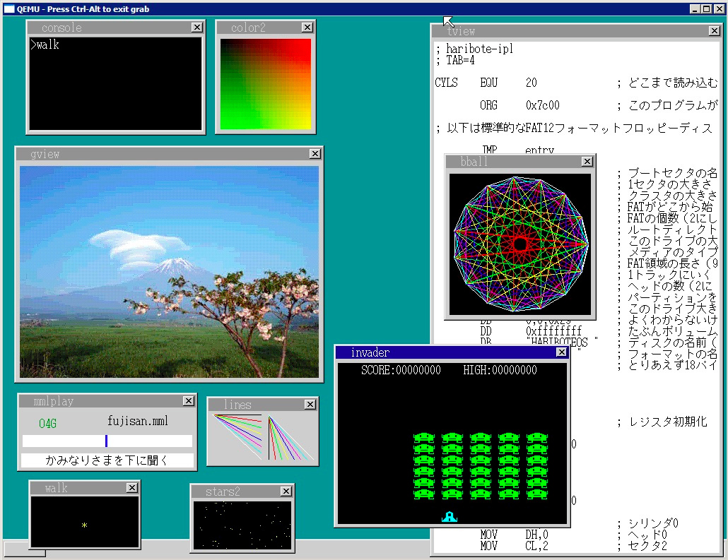Screen dimensions: 728x560
Task: Click the console command line '>walk'
Action: pyautogui.click(x=45, y=44)
